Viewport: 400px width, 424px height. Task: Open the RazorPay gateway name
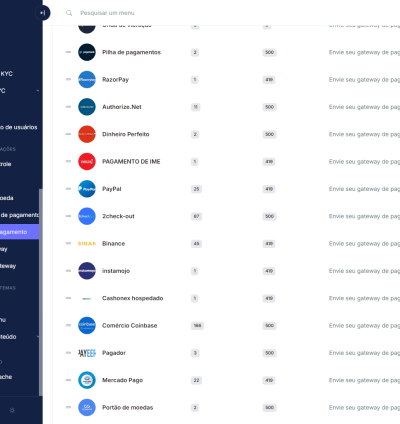click(x=115, y=80)
